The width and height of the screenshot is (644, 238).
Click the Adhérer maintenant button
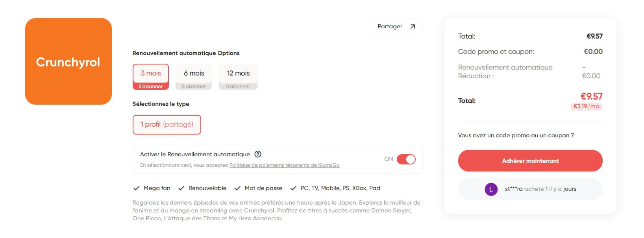point(530,161)
